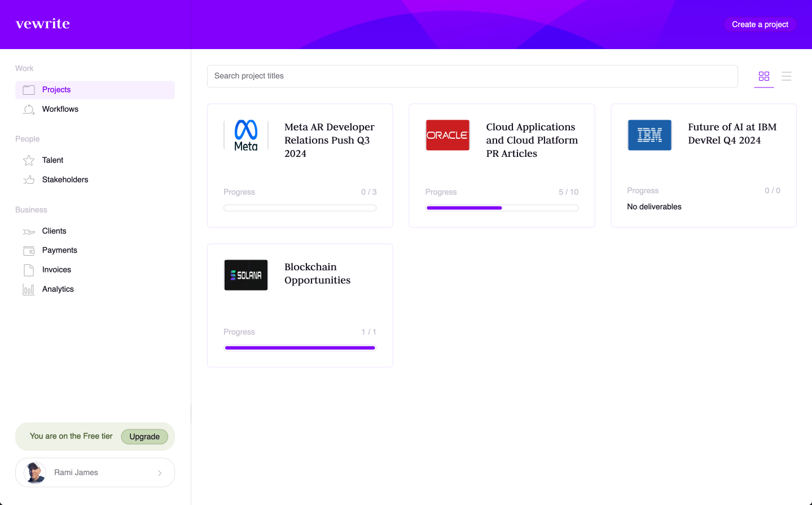Open the Invoices page

[95, 270]
